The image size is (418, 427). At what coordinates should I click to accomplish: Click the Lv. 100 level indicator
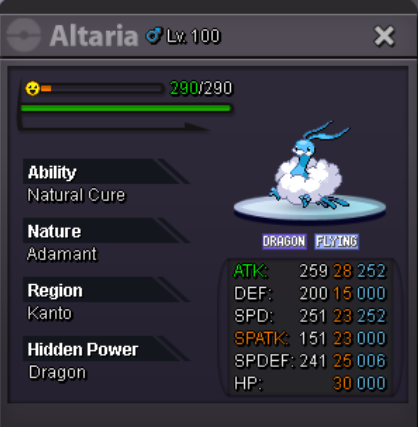tap(194, 36)
